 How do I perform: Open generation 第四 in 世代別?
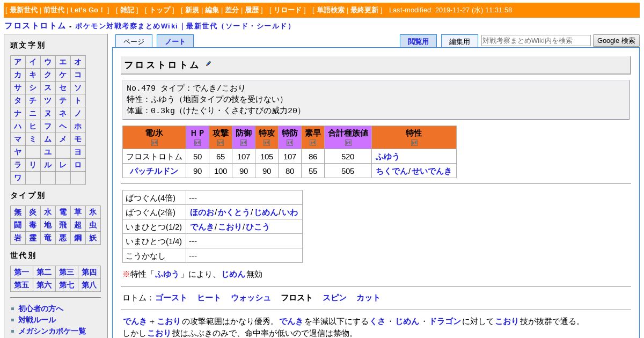pyautogui.click(x=89, y=272)
